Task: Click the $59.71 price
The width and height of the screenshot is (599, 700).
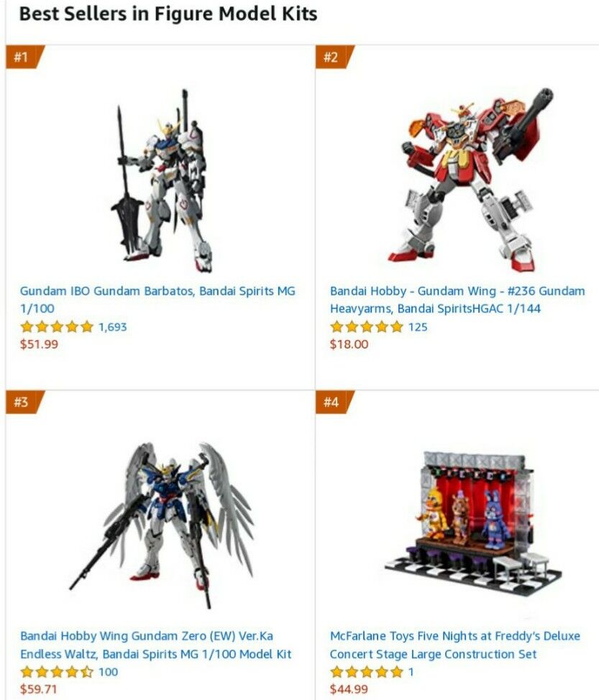Action: (38, 689)
